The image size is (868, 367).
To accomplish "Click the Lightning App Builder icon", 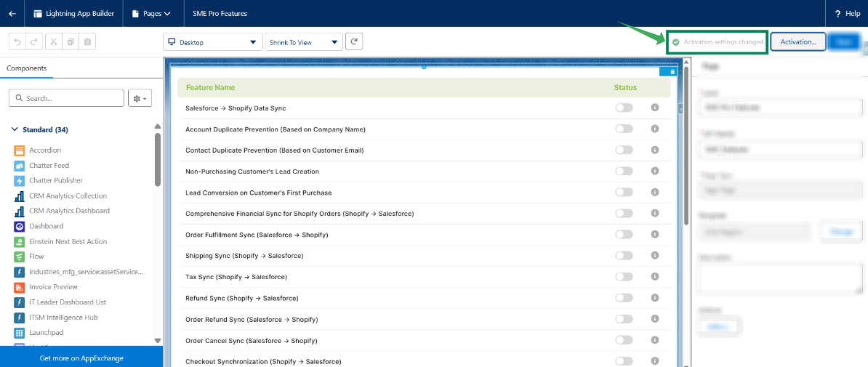I will tap(38, 13).
